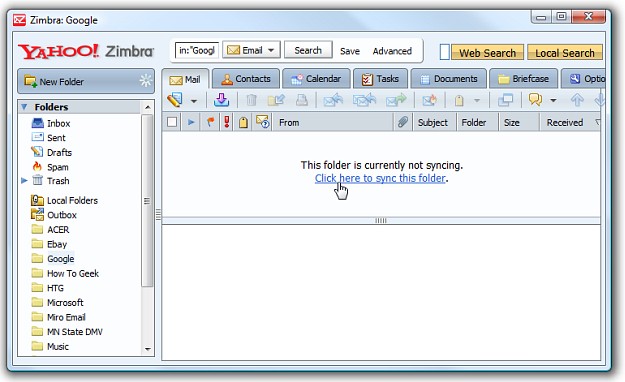
Task: Switch to the Tasks tab
Action: [380, 79]
